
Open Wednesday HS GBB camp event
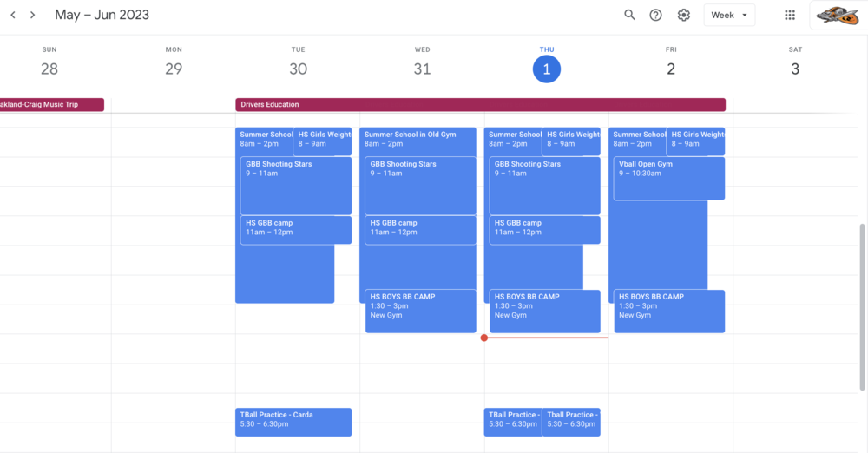pos(421,230)
